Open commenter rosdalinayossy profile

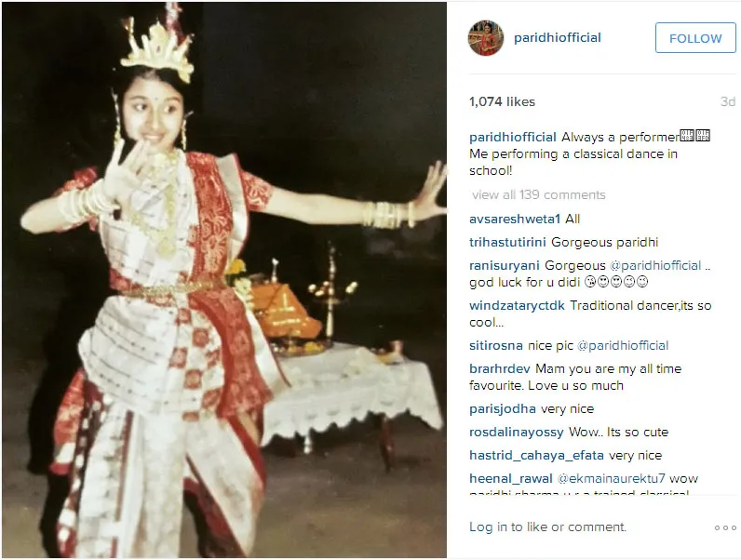click(x=517, y=432)
